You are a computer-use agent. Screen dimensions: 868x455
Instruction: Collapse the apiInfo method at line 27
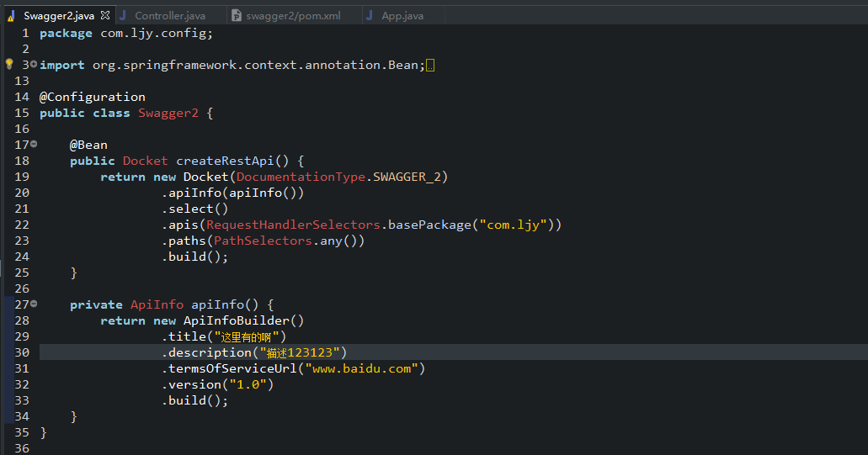[x=34, y=304]
